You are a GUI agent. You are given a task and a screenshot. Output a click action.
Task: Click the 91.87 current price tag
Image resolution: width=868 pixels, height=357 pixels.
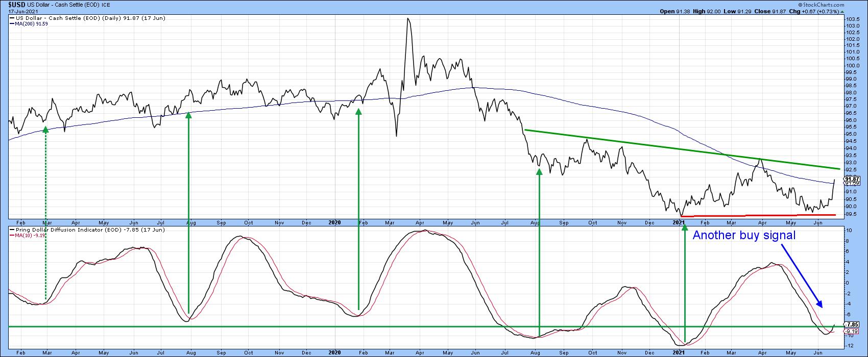[x=851, y=178]
